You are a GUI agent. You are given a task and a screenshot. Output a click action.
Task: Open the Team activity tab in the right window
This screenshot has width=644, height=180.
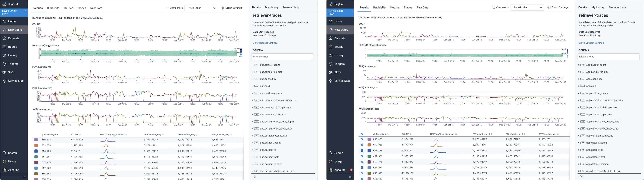pyautogui.click(x=617, y=7)
